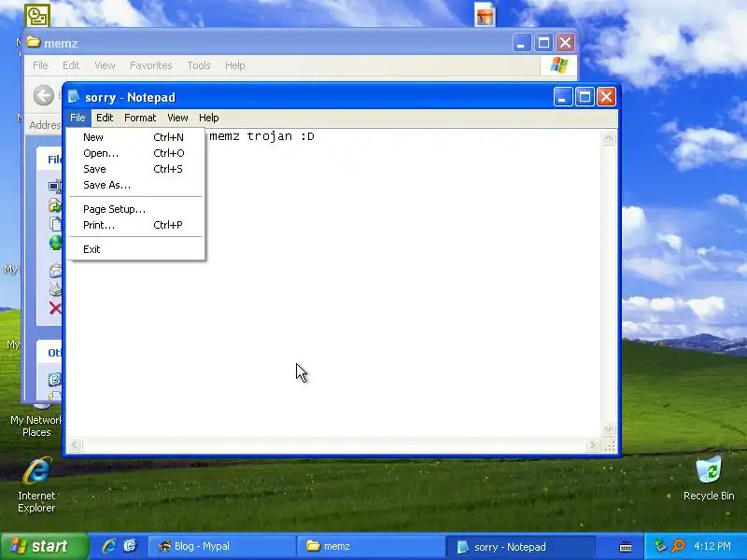The width and height of the screenshot is (747, 560).
Task: Launch Internet Explorer from Quick Launch
Action: coord(109,546)
